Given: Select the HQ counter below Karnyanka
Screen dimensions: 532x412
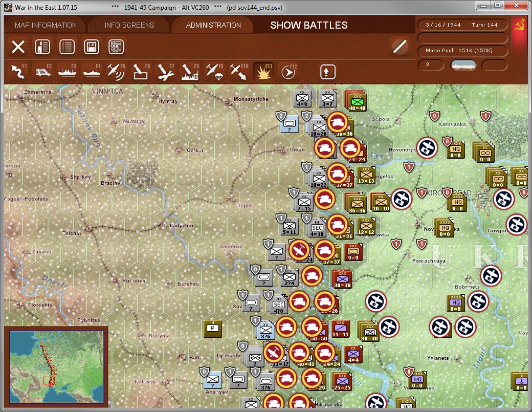Looking at the screenshot, I should point(455,149).
